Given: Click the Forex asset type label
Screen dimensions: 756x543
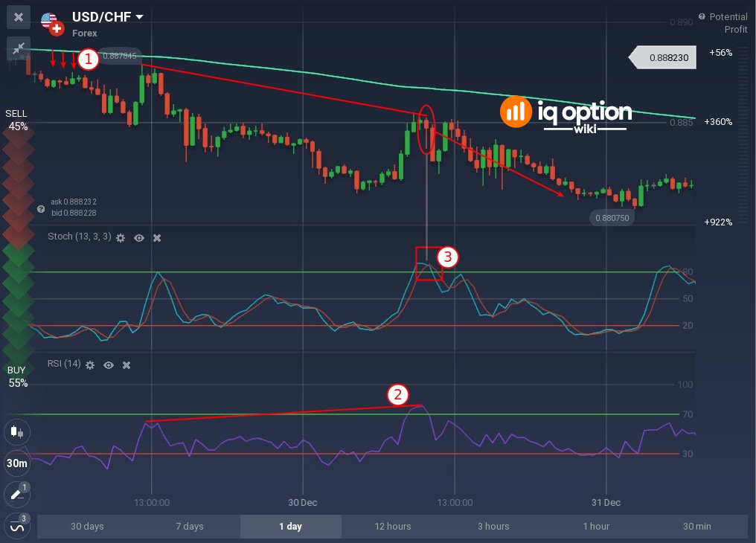Looking at the screenshot, I should (x=85, y=33).
